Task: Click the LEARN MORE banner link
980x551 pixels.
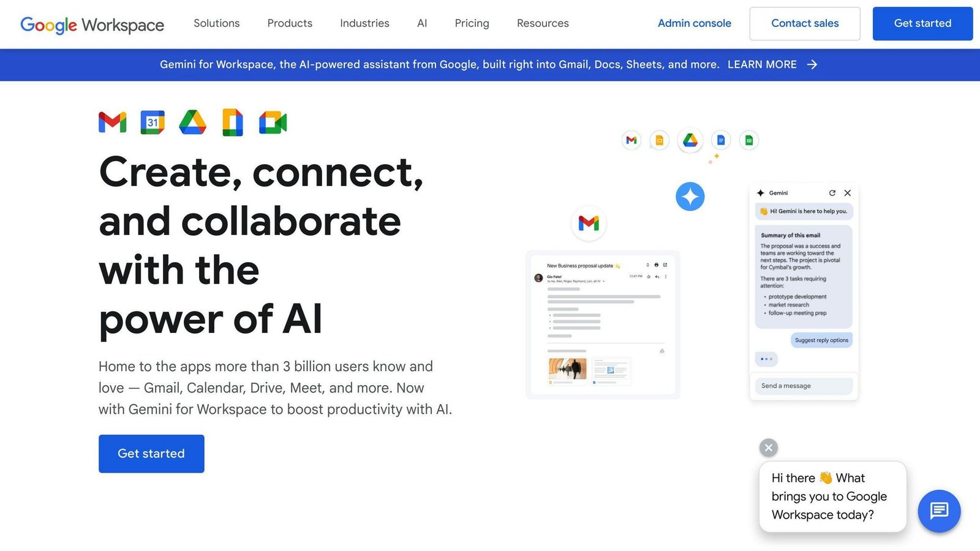Action: pos(762,64)
